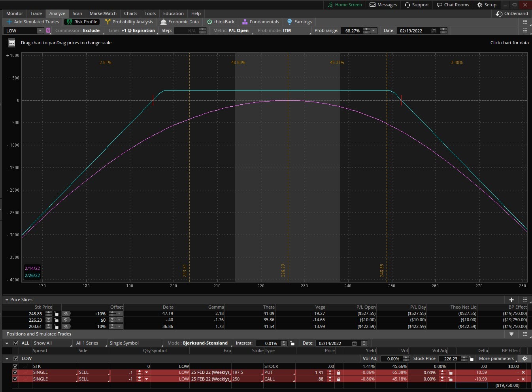This screenshot has width=532, height=392.
Task: Open settings gear in LOW positions row
Action: click(x=524, y=358)
